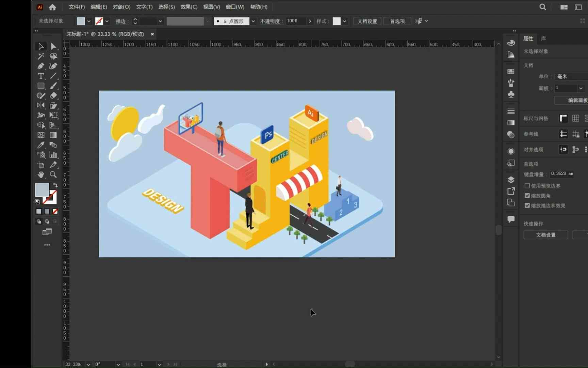Viewport: 588px width, 368px height.
Task: Select the Direct Selection tool
Action: [53, 46]
